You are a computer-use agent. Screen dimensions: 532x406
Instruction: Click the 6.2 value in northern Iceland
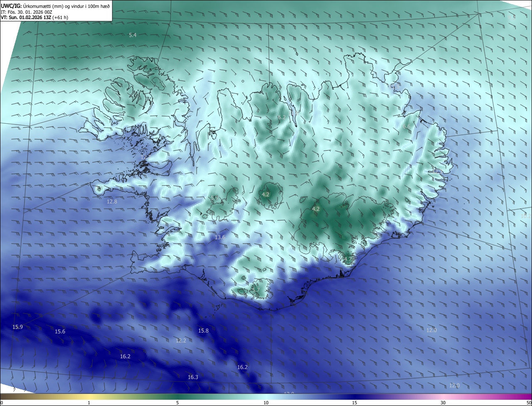point(282,117)
